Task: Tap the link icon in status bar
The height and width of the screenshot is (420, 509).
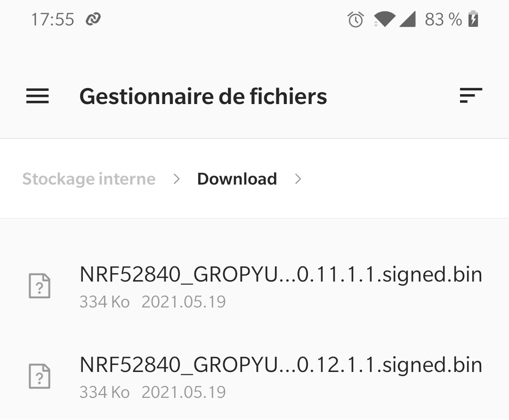Action: pos(93,20)
